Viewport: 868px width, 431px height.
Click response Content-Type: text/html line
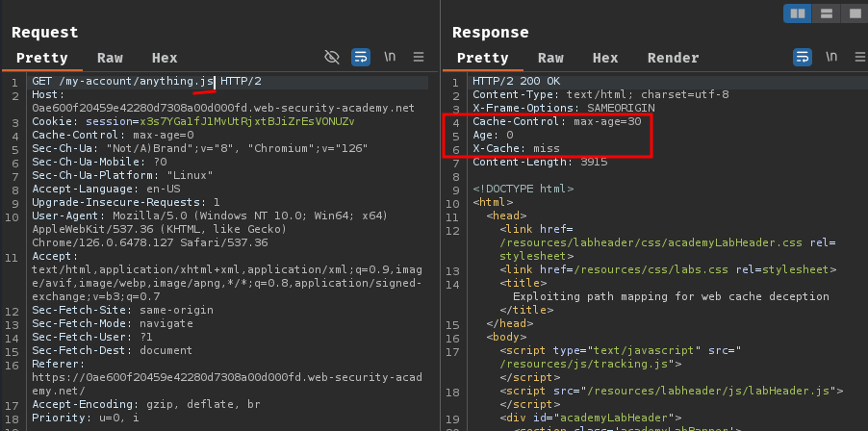point(600,95)
